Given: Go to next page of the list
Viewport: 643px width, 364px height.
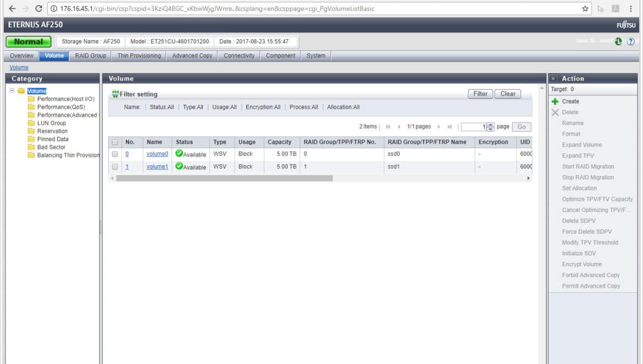Looking at the screenshot, I should (439, 127).
